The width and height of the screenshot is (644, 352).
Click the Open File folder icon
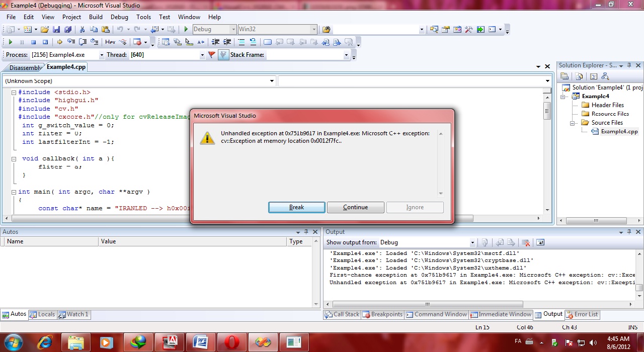(x=45, y=30)
